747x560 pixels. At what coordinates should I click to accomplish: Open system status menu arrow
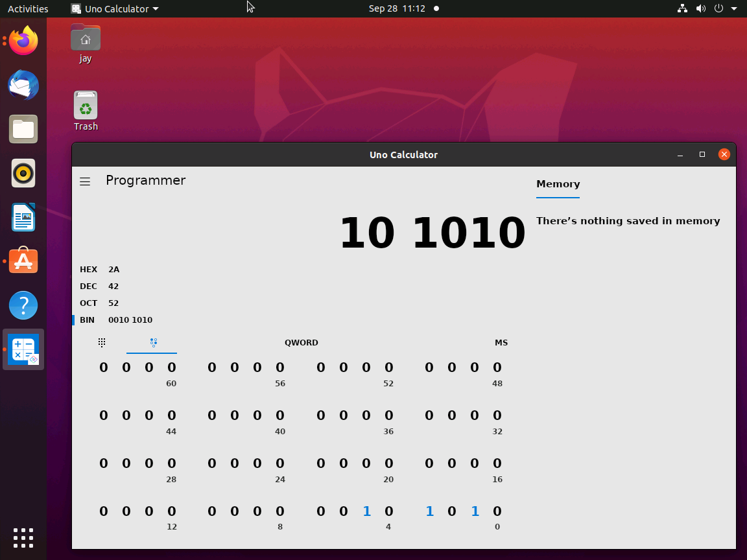tap(733, 8)
